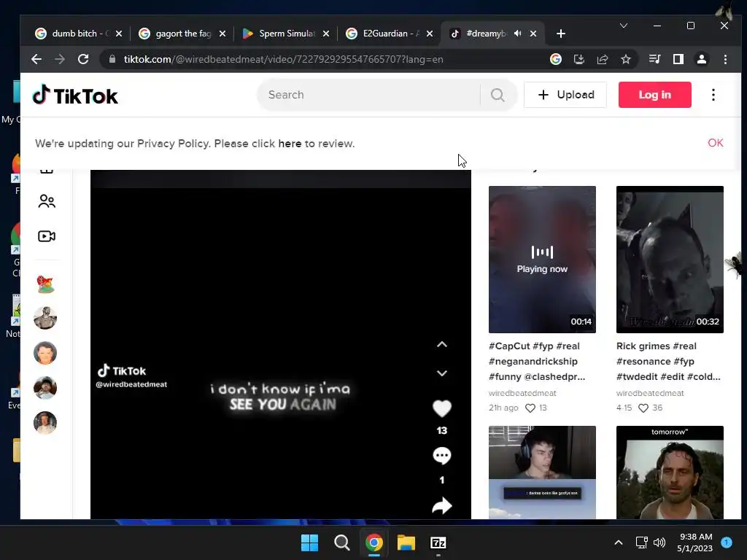Open the 00:32 Rick grimes video thumbnail
The width and height of the screenshot is (747, 560).
(670, 260)
